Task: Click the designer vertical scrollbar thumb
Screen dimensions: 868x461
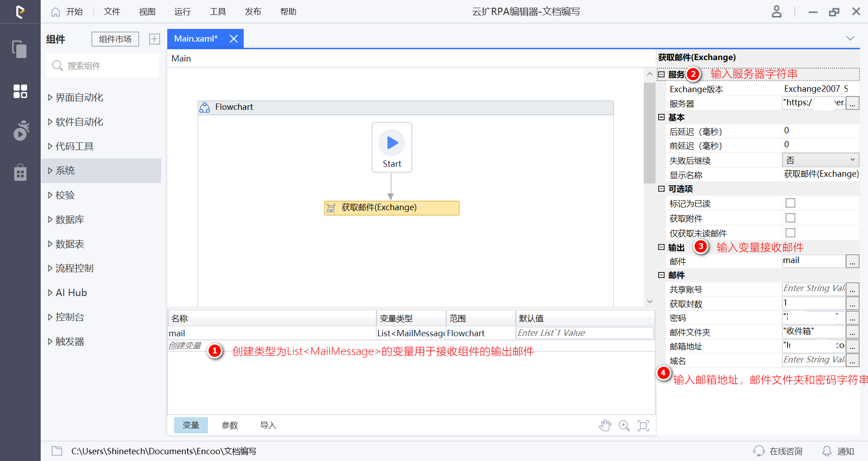Action: [x=650, y=132]
